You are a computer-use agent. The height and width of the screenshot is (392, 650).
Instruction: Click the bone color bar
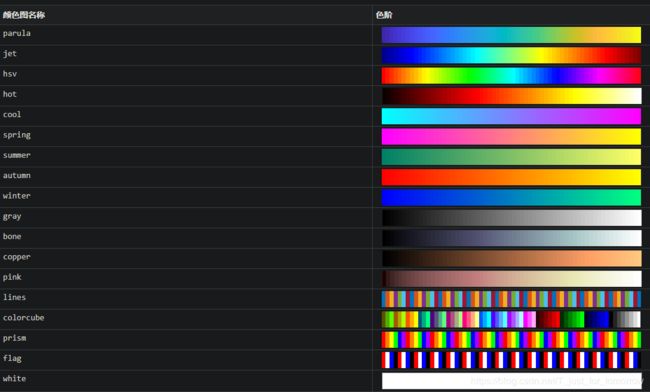[511, 238]
